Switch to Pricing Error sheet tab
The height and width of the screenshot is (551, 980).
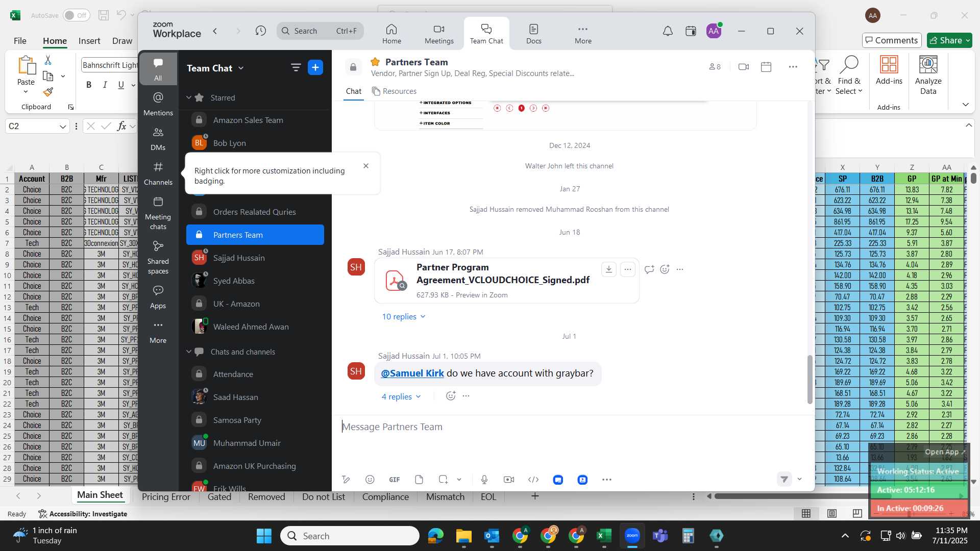tap(166, 496)
